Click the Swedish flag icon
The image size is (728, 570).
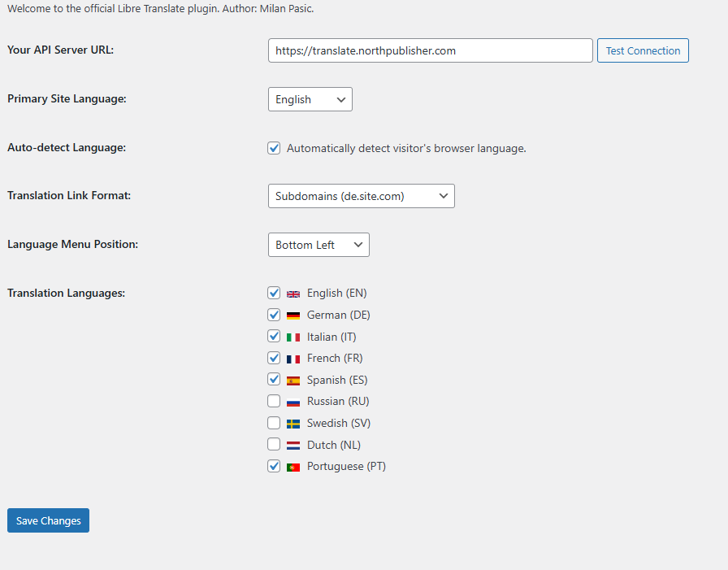tap(293, 423)
